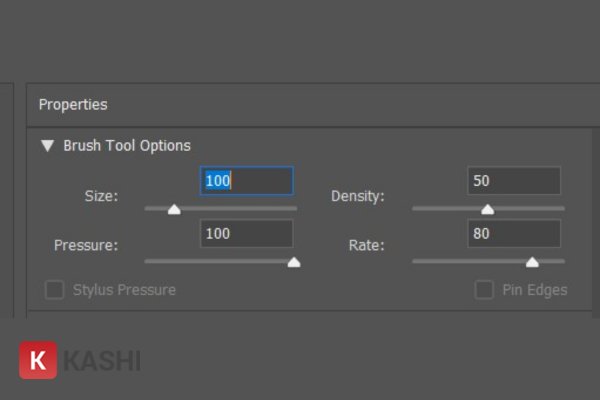
Task: Click the Brush Tool Options heading text
Action: [127, 146]
